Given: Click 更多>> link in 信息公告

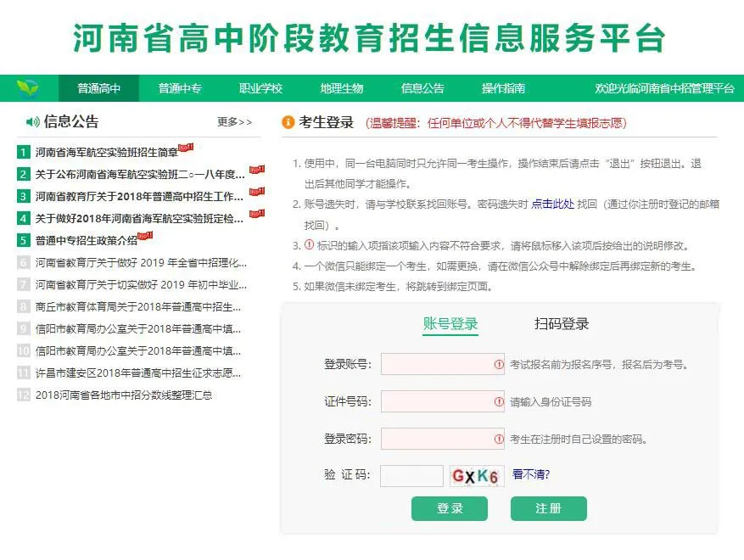Looking at the screenshot, I should click(x=234, y=122).
